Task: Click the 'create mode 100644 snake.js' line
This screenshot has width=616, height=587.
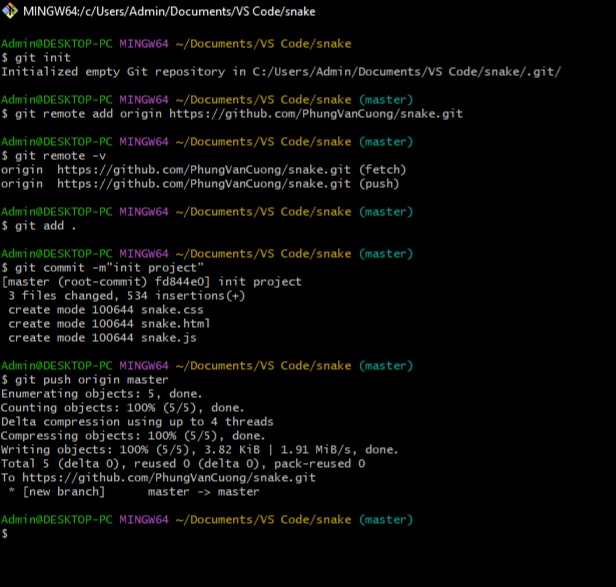Action: (102, 338)
